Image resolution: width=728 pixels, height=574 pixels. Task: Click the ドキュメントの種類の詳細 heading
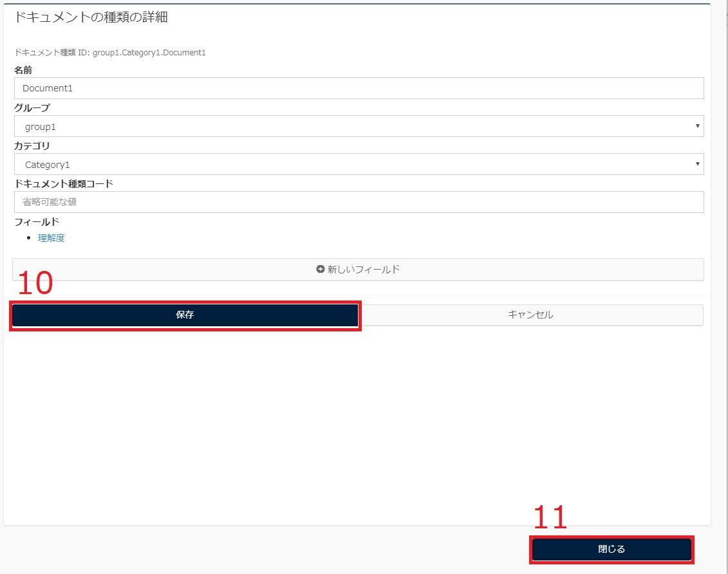(91, 17)
